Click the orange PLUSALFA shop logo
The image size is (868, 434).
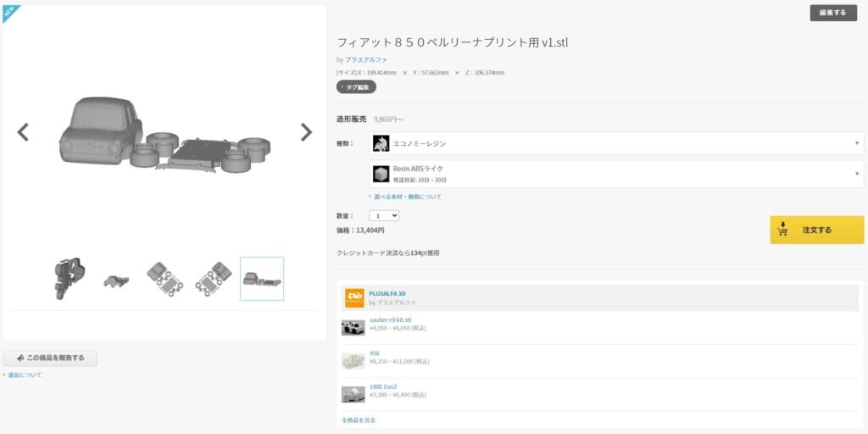click(x=354, y=298)
